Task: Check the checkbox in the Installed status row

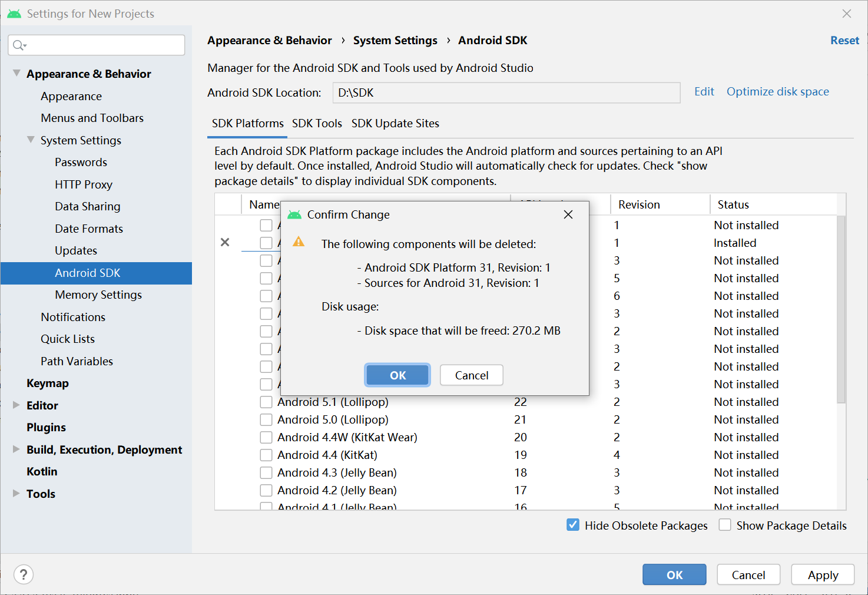Action: (266, 243)
